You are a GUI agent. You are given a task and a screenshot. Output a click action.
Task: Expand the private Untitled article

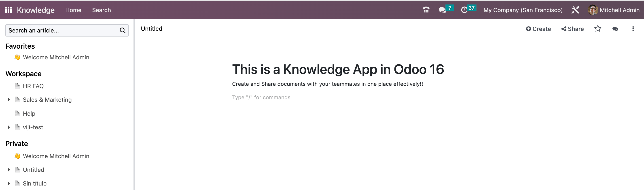coord(9,170)
